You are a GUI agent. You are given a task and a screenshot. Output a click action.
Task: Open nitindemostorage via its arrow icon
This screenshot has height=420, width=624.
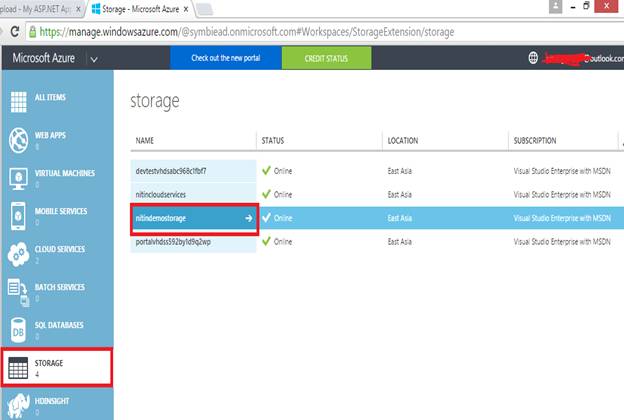249,218
